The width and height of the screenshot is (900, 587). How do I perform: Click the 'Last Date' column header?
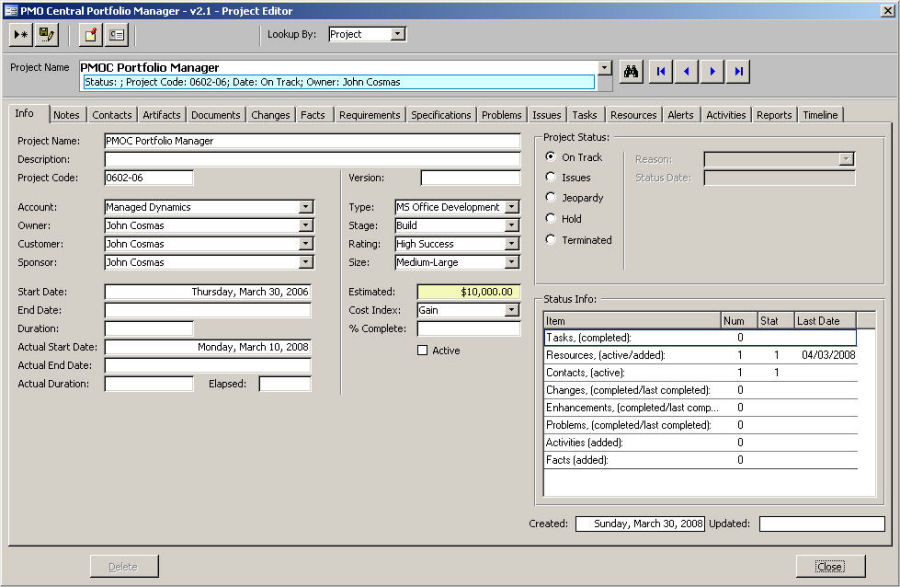825,321
